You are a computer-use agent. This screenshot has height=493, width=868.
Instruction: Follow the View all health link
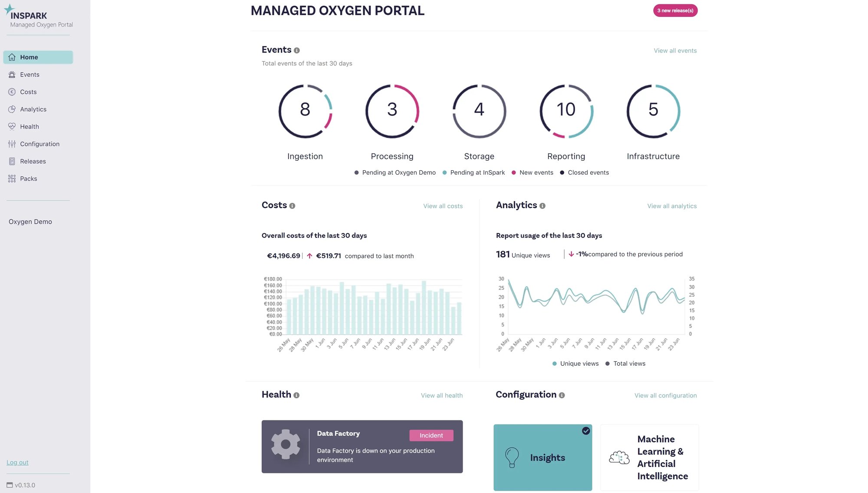[x=442, y=396]
